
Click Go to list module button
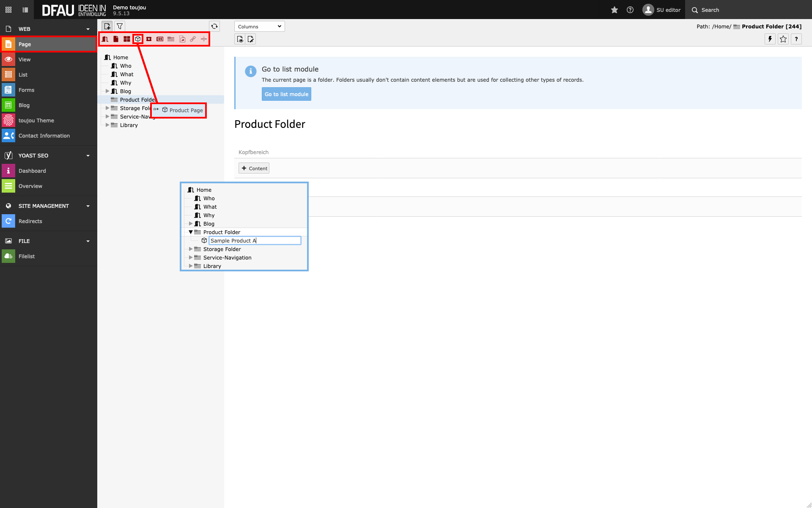[286, 94]
